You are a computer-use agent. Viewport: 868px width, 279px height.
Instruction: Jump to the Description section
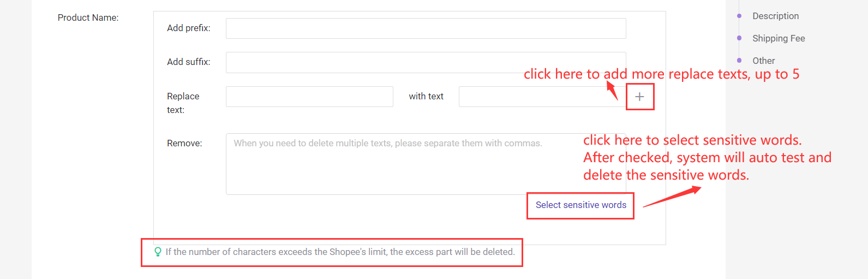[775, 16]
